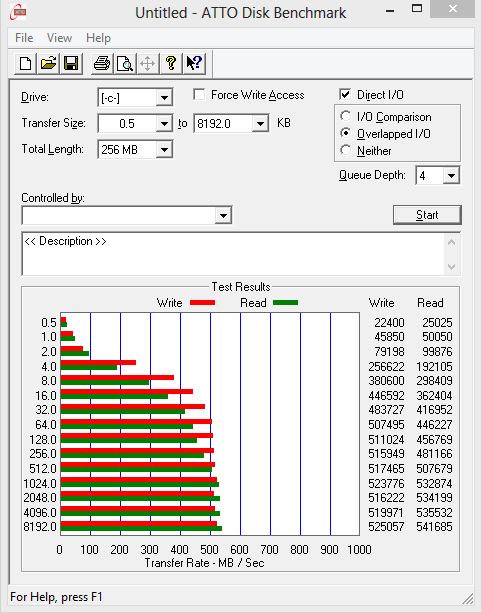
Task: Activate context help pointer icon
Action: [x=194, y=63]
